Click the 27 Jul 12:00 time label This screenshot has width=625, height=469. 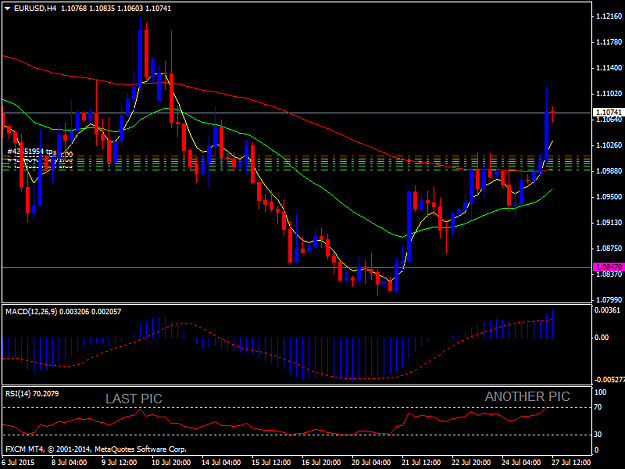[x=571, y=463]
